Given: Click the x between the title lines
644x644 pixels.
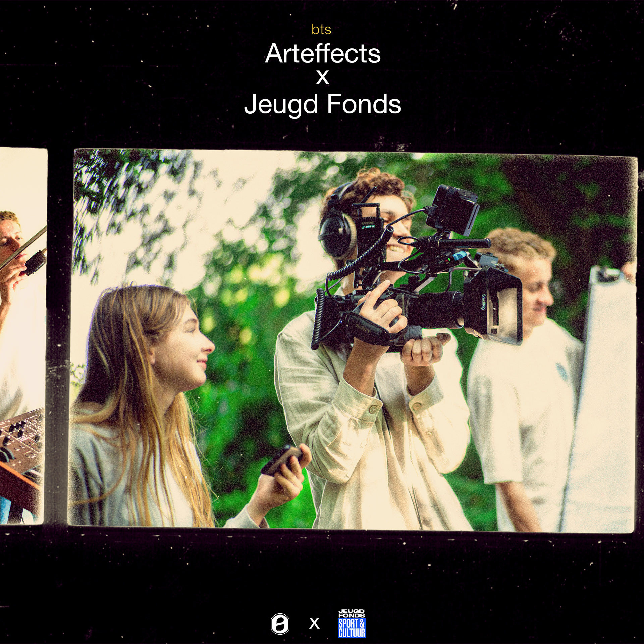Looking at the screenshot, I should (322, 78).
